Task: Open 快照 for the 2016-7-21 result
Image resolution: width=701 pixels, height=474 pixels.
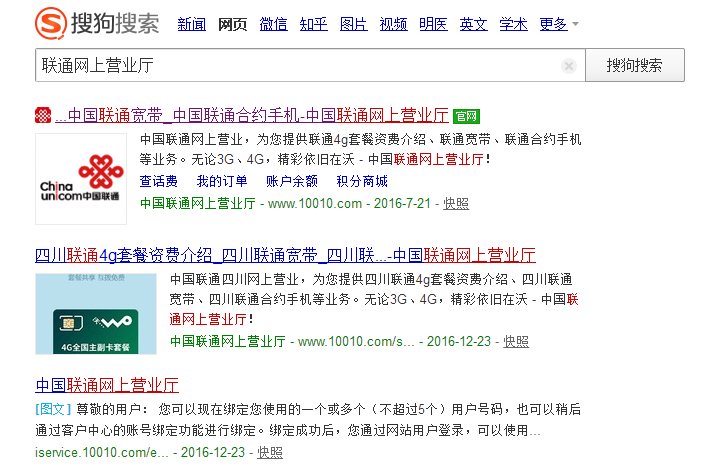Action: tap(456, 203)
